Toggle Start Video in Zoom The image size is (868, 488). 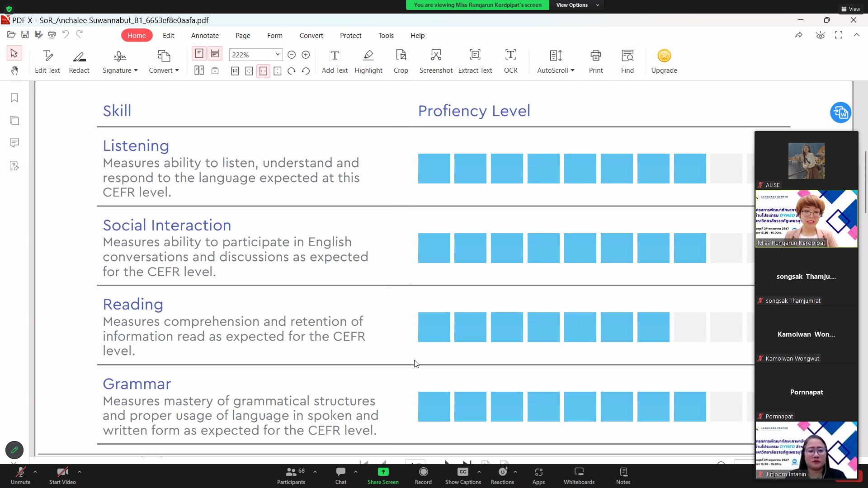tap(62, 475)
